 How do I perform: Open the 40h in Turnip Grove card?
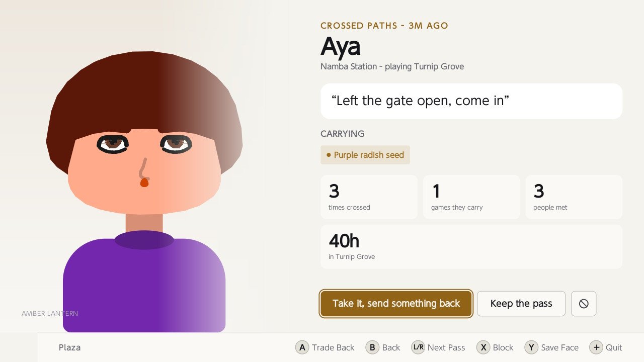coord(471,247)
